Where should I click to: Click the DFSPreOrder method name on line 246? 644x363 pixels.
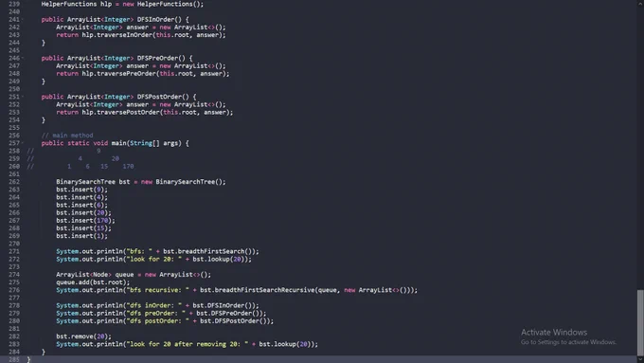pyautogui.click(x=158, y=58)
